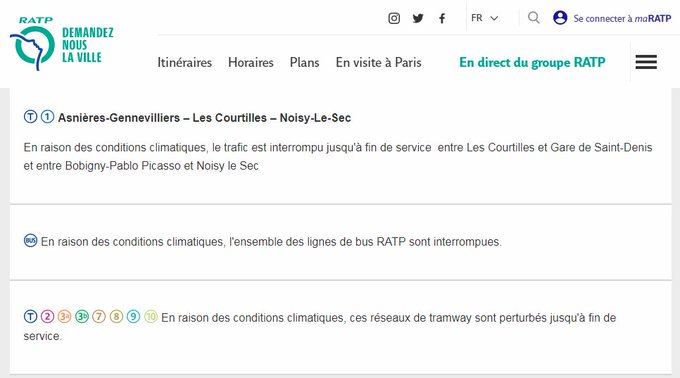The image size is (680, 378).
Task: Go to En direct du groupe RATP
Action: (532, 62)
